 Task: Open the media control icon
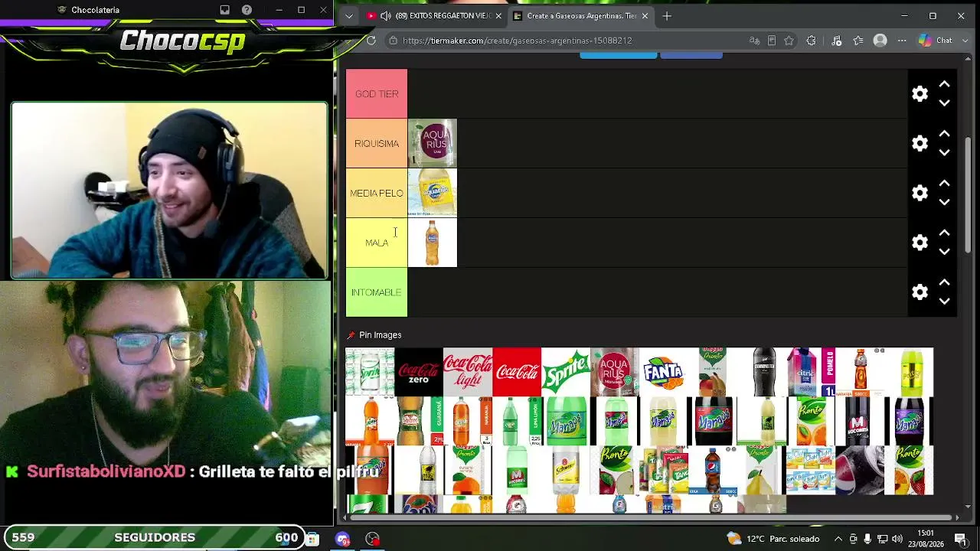pyautogui.click(x=836, y=41)
